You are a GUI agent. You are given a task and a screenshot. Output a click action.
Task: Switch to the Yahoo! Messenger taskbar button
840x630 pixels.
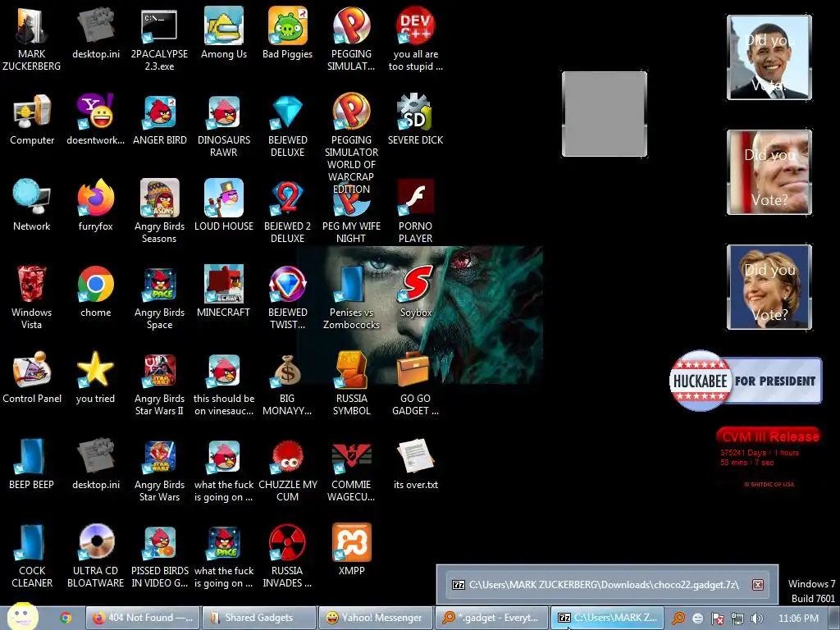375,618
